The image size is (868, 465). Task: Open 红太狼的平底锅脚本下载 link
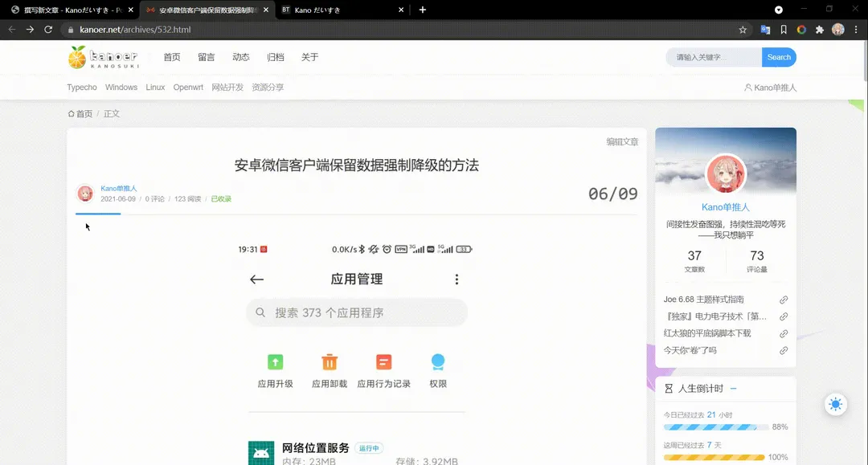click(707, 333)
